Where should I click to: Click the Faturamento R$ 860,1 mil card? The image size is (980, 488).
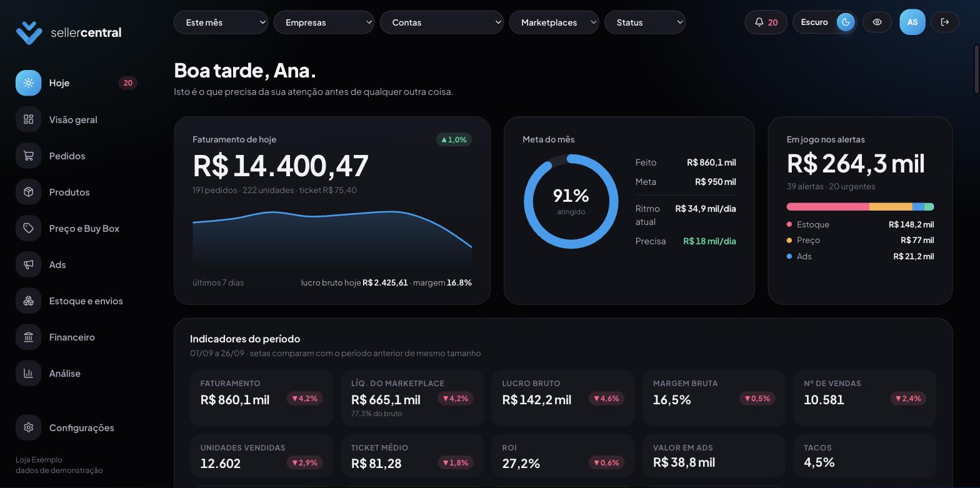261,398
